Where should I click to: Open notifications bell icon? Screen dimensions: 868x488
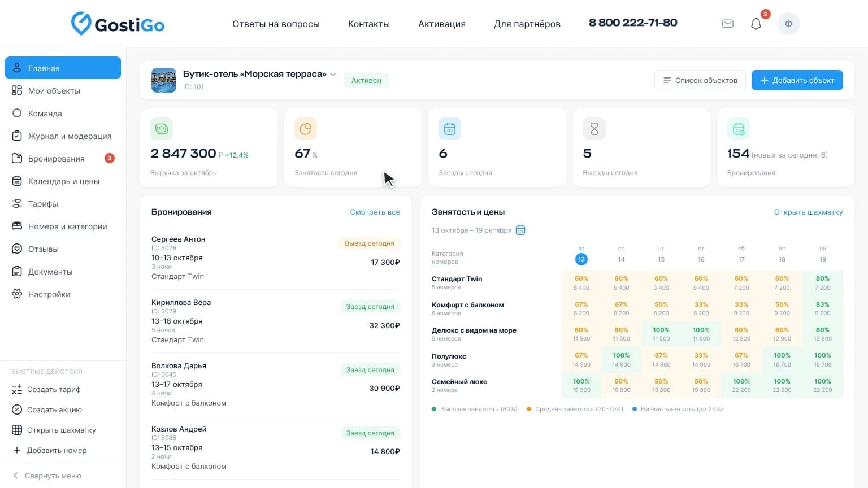click(756, 24)
